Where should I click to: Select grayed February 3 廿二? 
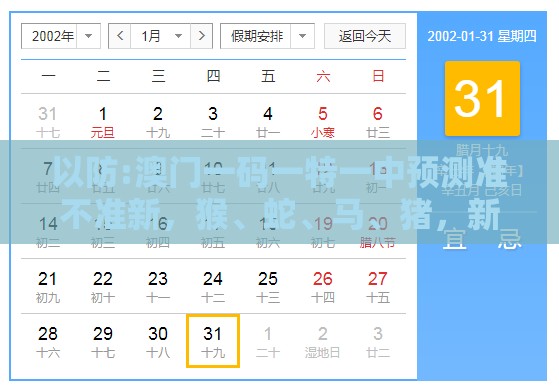pos(378,342)
